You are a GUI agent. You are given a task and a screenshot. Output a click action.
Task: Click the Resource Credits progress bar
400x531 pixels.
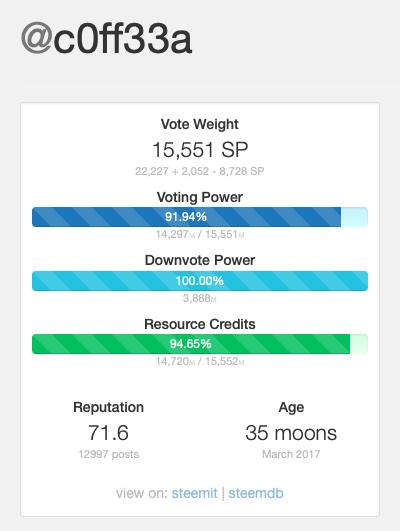200,344
